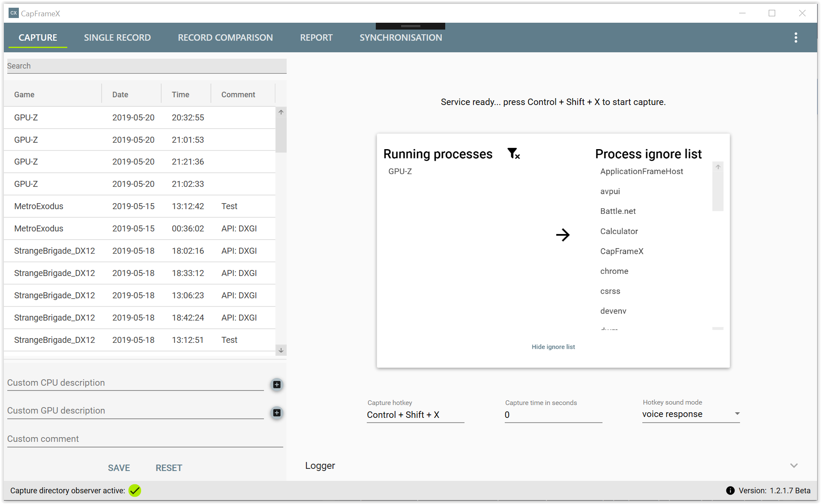This screenshot has height=504, width=821.
Task: Go to the Synchronisation tab
Action: tap(401, 38)
